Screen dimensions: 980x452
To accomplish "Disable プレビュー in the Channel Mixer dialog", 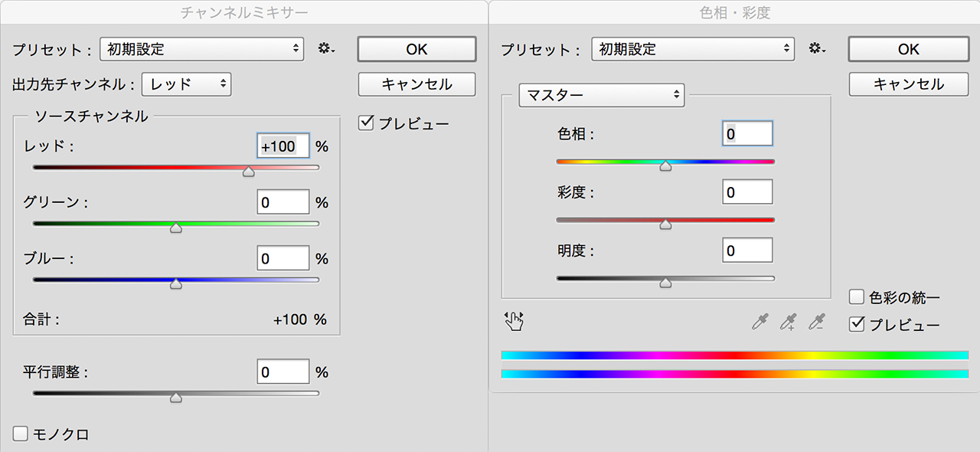I will (x=365, y=123).
